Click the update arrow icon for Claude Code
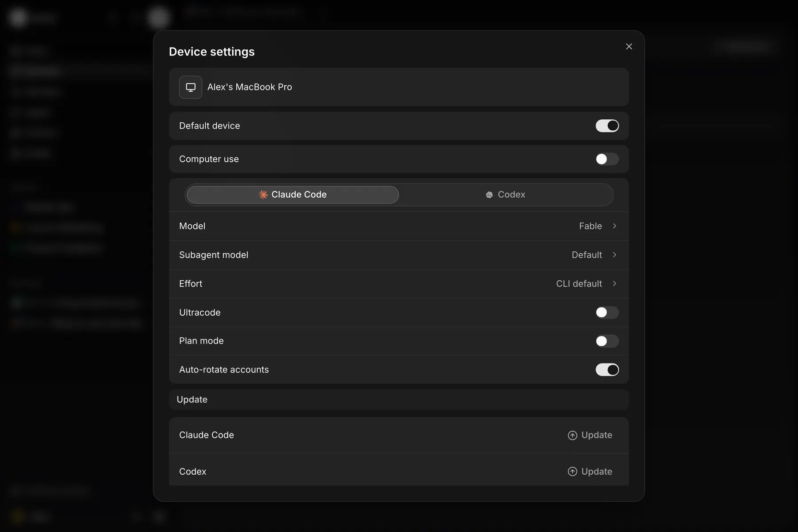 click(x=572, y=435)
